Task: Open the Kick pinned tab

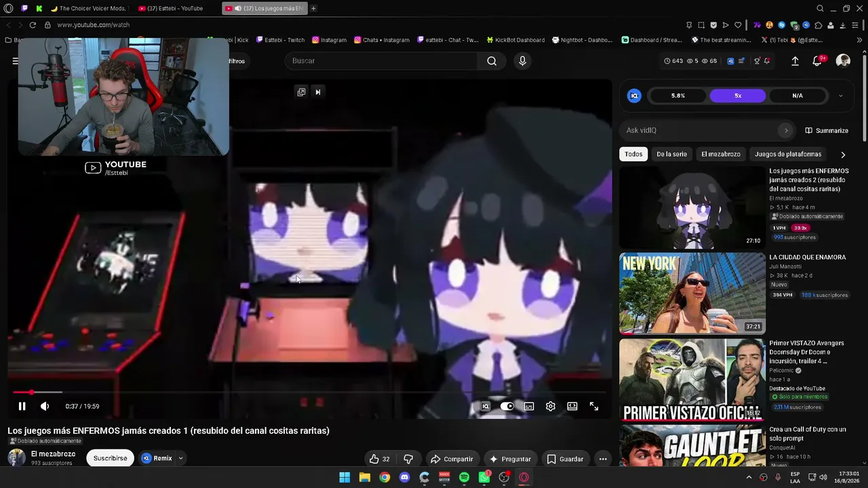Action: [39, 8]
